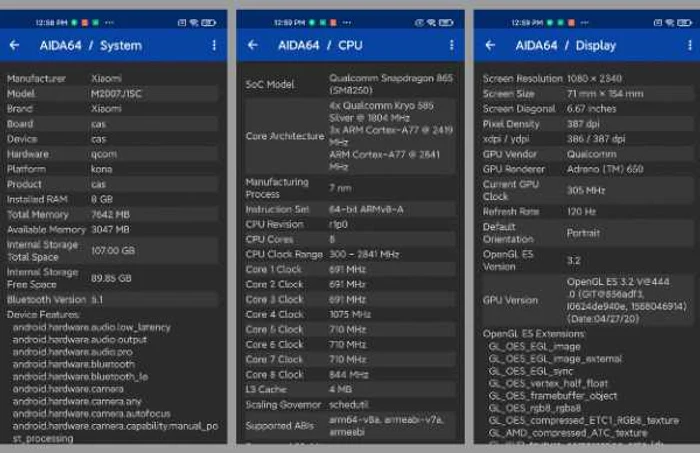Tap Wi-Fi icon in CPU screen status bar

click(431, 22)
